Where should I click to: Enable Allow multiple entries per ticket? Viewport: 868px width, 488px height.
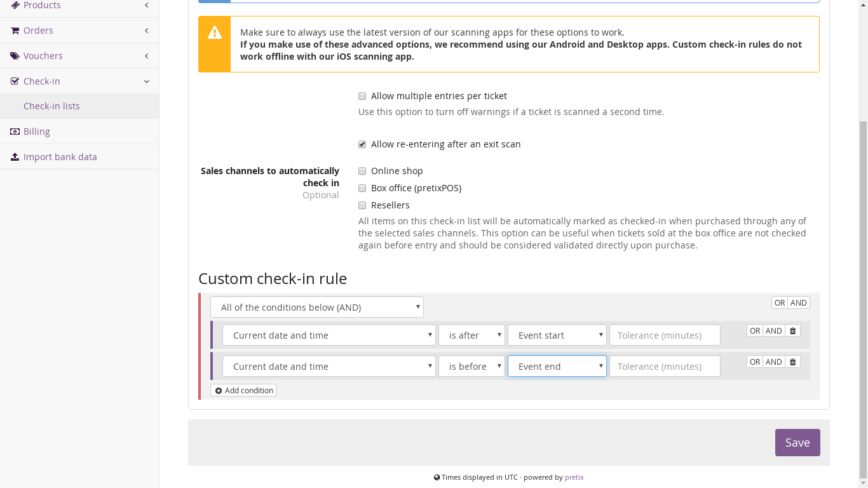pyautogui.click(x=362, y=96)
